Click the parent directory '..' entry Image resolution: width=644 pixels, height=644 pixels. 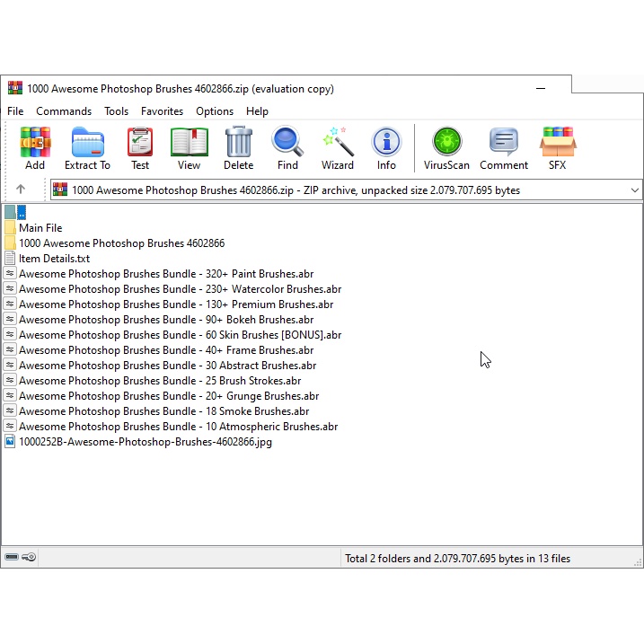(x=15, y=212)
